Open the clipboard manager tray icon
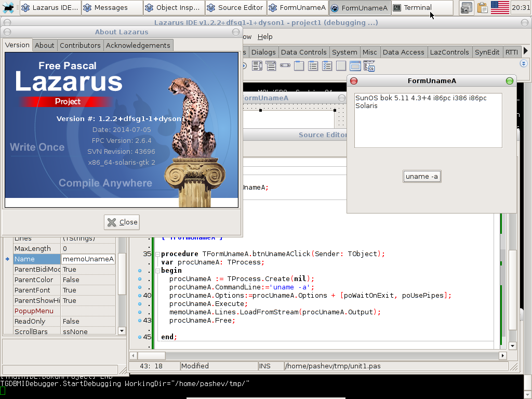The width and height of the screenshot is (532, 399). pyautogui.click(x=482, y=7)
